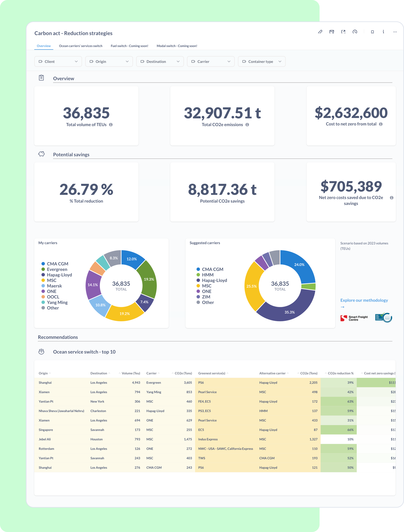
Task: Open Fuel switch - Coming soon tab
Action: 129,46
